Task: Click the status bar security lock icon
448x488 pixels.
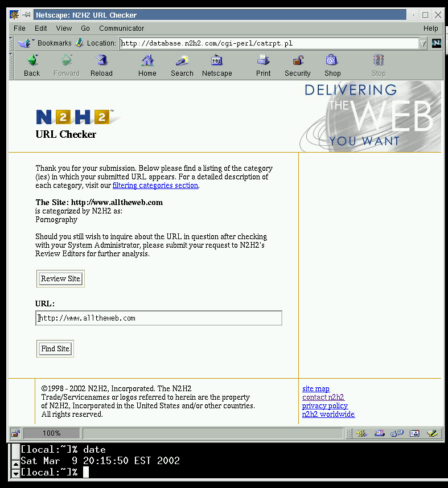Action: click(15, 433)
